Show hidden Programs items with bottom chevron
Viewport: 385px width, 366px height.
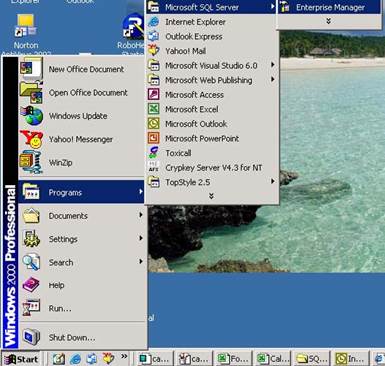(x=211, y=196)
